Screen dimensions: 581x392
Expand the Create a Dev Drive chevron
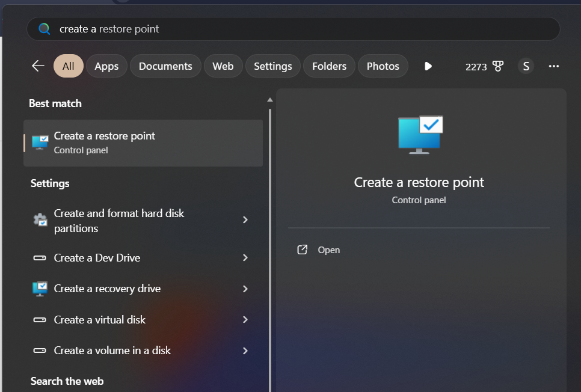pos(245,257)
